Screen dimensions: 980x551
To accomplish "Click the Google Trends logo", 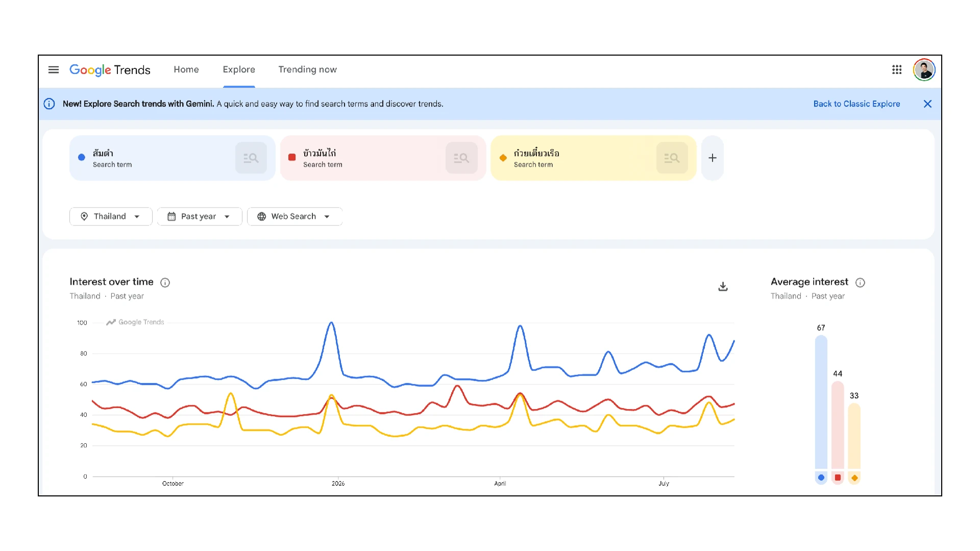I will (110, 70).
